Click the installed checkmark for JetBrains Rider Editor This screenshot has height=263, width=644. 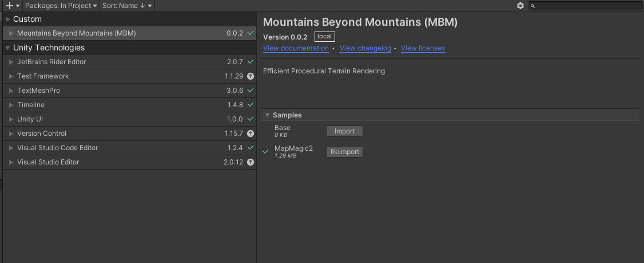[x=251, y=62]
